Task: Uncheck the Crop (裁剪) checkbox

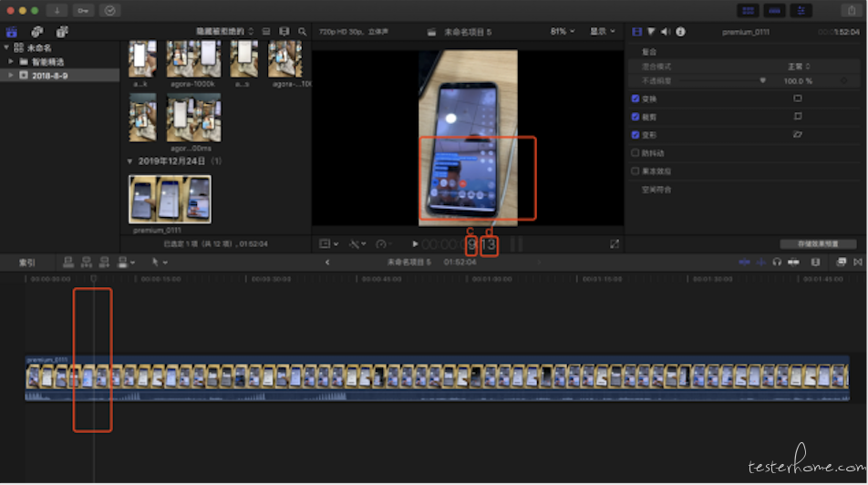Action: pos(635,117)
